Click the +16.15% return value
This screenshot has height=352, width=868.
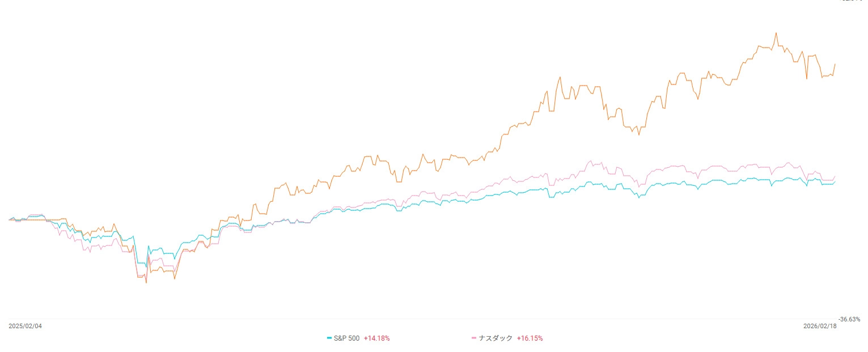pos(530,338)
